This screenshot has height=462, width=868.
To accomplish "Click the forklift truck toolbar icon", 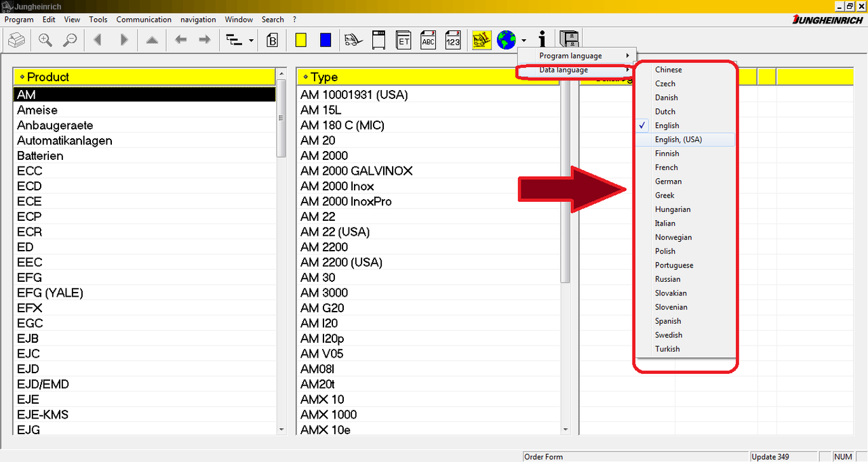I will (353, 40).
